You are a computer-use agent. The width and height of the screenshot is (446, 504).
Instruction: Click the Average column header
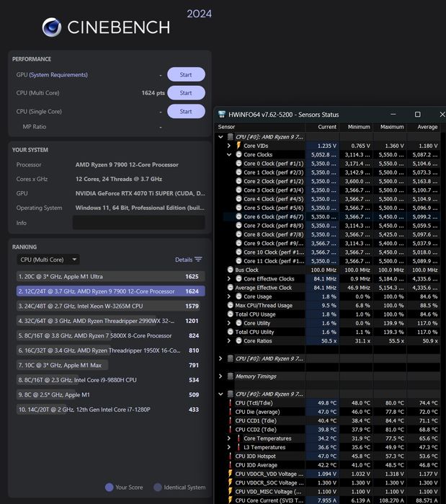pyautogui.click(x=424, y=127)
